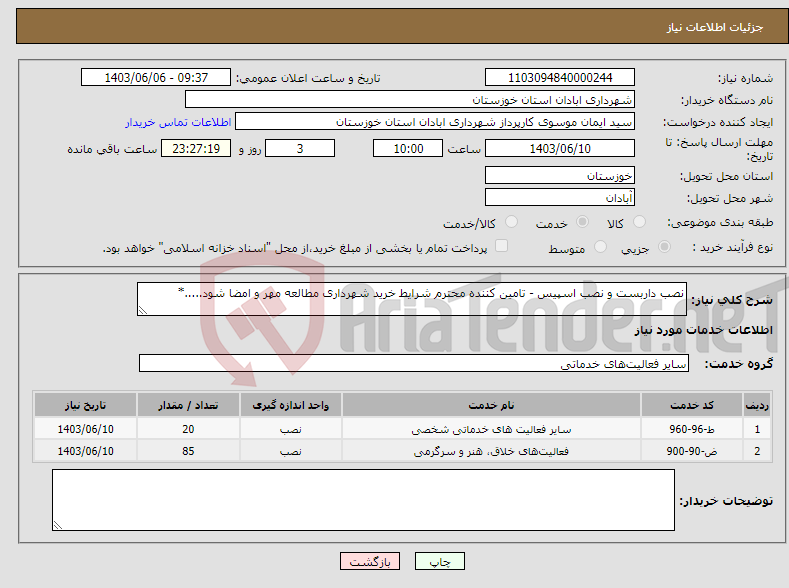This screenshot has width=789, height=588.
Task: Click the توضیحات خریدار buyer notes textarea
Action: tap(363, 500)
